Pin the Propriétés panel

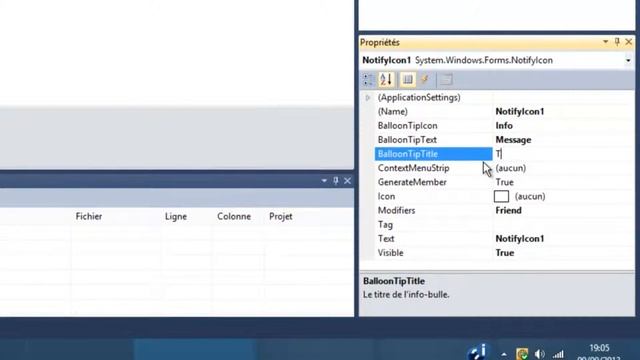click(617, 42)
